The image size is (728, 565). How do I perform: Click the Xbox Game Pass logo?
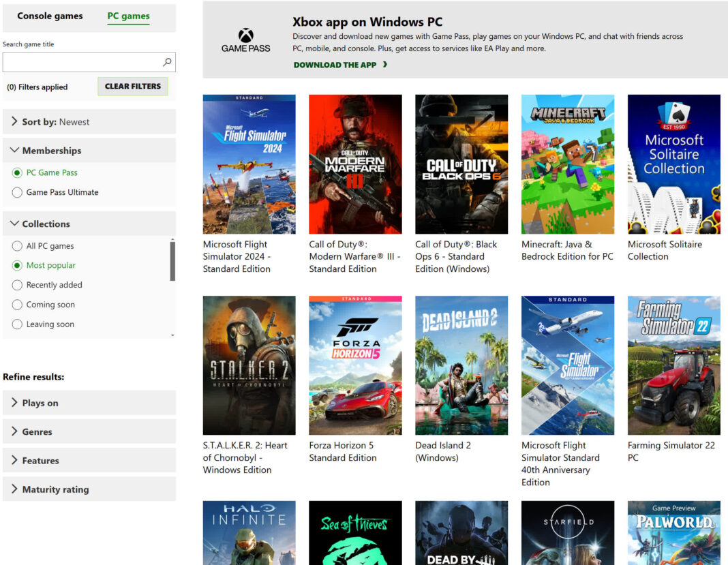pos(245,40)
